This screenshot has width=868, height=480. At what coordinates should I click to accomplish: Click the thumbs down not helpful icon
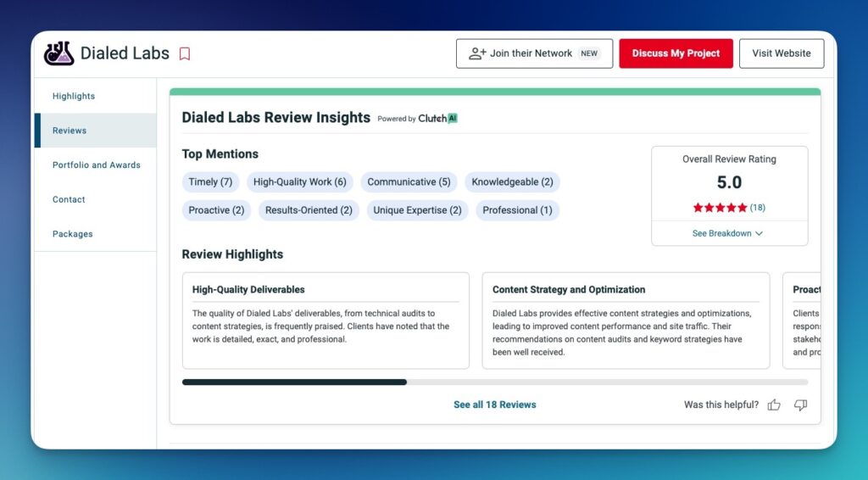(x=800, y=405)
